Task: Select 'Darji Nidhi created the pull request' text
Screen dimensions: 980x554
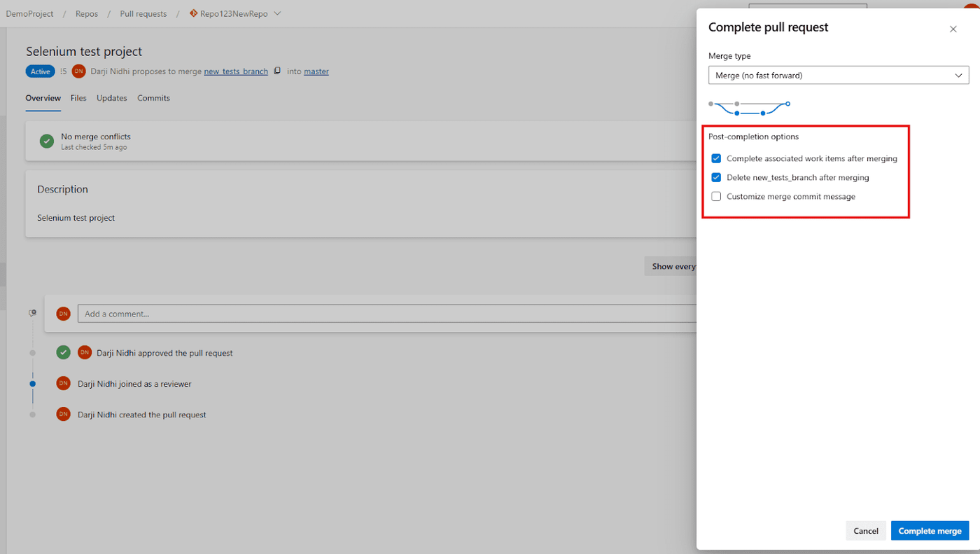Action: tap(142, 415)
